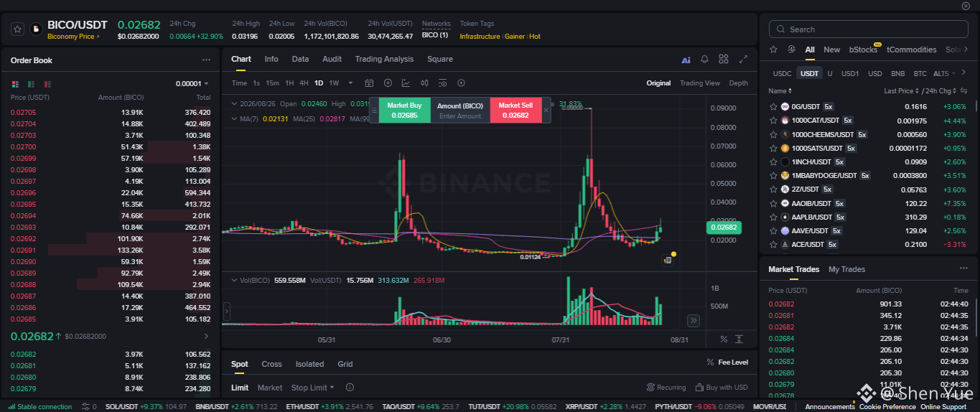The width and height of the screenshot is (980, 412).
Task: Click the Buy with USD link
Action: pyautogui.click(x=722, y=388)
